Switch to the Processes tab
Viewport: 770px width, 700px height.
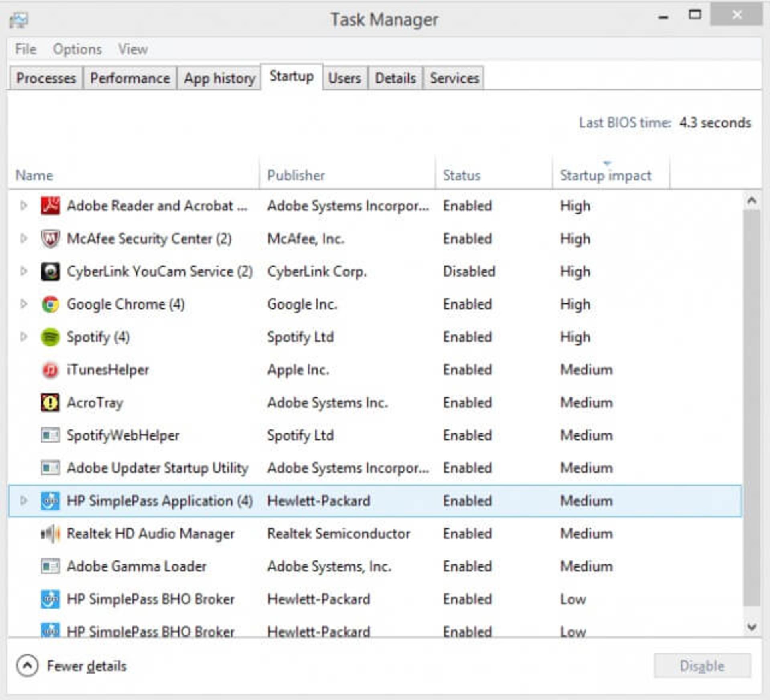click(46, 78)
